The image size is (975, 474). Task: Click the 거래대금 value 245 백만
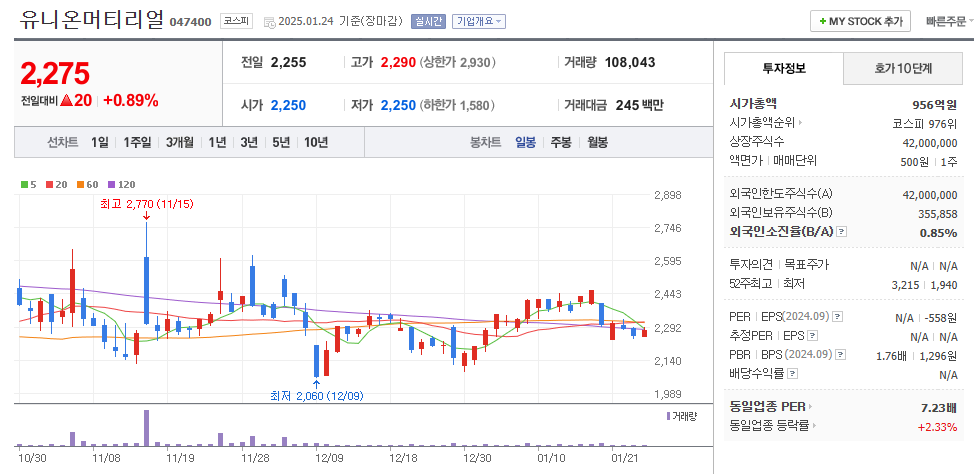point(640,105)
